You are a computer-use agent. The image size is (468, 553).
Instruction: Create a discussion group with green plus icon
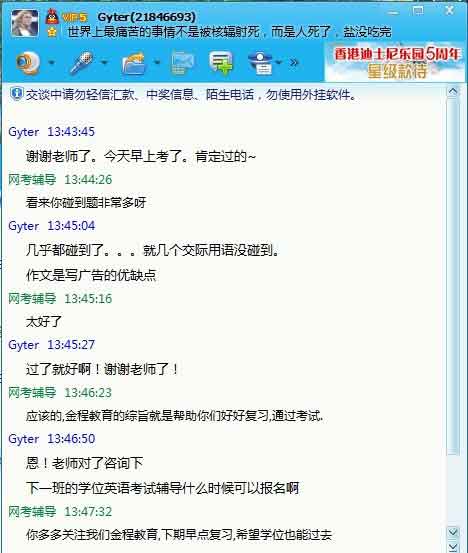pos(221,63)
